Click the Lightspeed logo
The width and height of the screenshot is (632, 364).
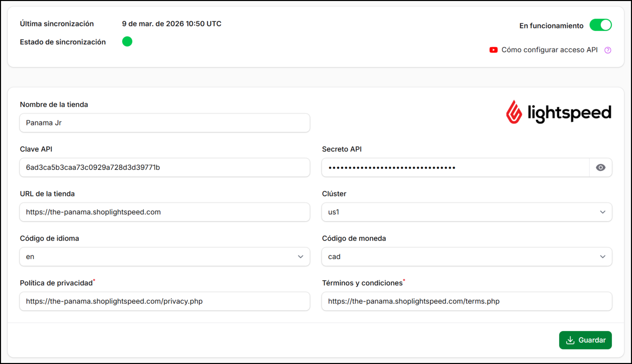(558, 112)
